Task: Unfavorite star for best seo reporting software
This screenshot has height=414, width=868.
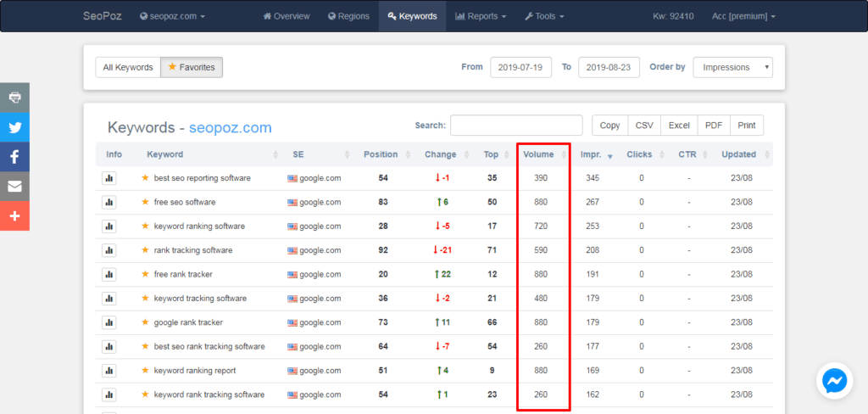Action: (x=145, y=178)
